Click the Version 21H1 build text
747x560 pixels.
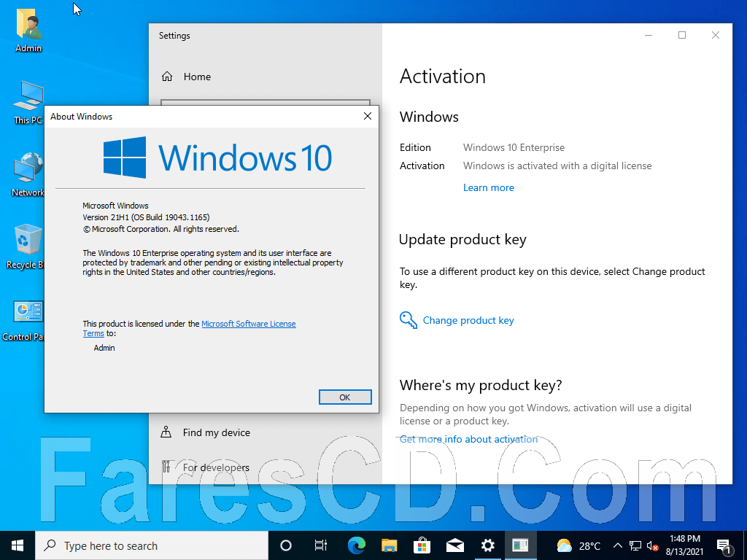[146, 217]
